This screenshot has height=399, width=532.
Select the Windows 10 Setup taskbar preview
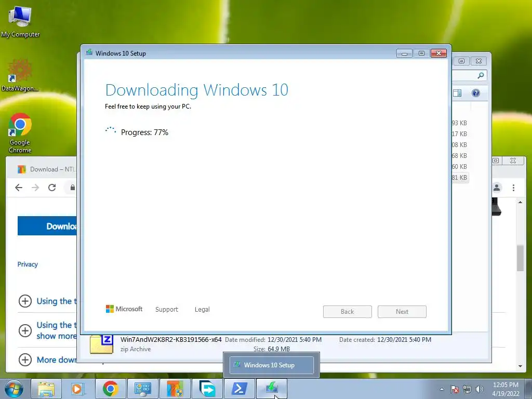(271, 365)
